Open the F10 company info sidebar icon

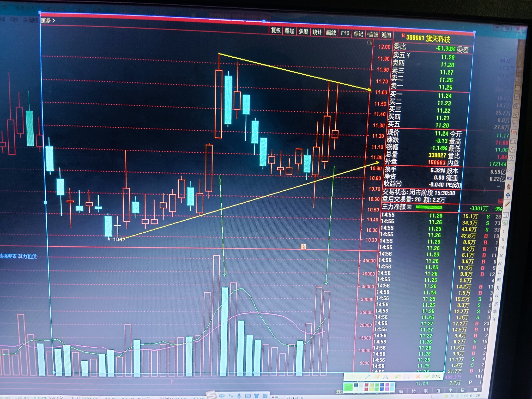pos(515,115)
